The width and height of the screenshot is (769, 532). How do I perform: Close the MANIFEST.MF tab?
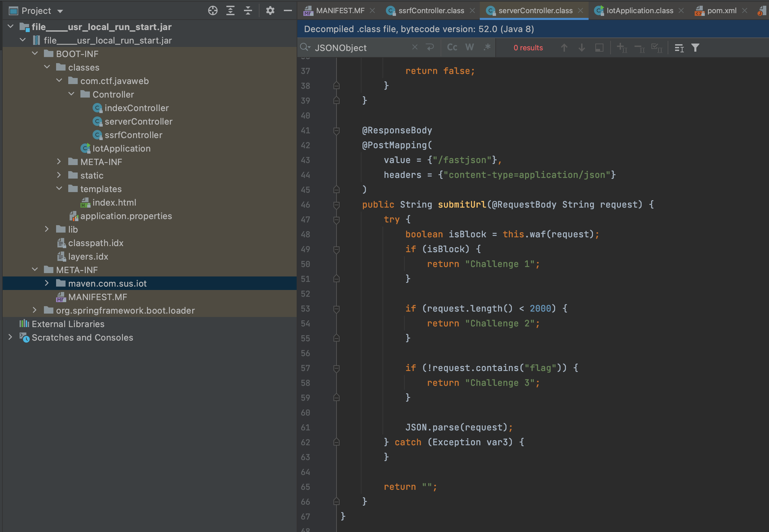(372, 11)
